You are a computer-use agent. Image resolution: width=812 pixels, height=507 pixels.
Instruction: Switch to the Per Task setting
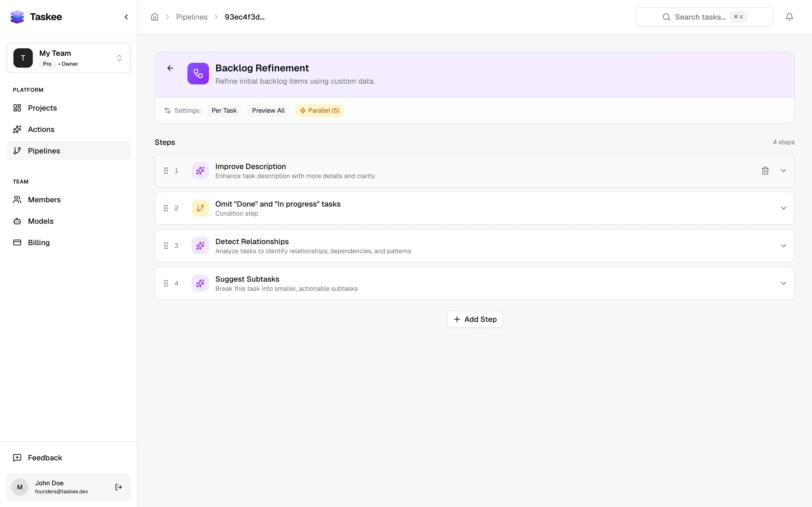coord(224,110)
